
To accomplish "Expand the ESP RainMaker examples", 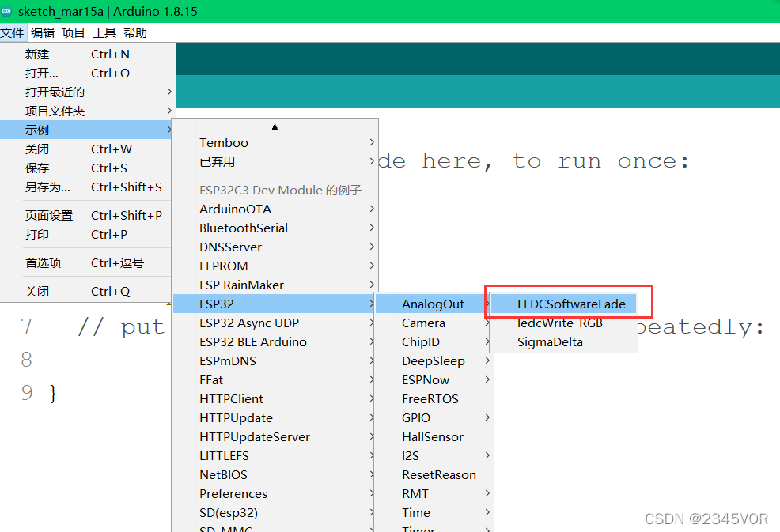I will (x=275, y=285).
